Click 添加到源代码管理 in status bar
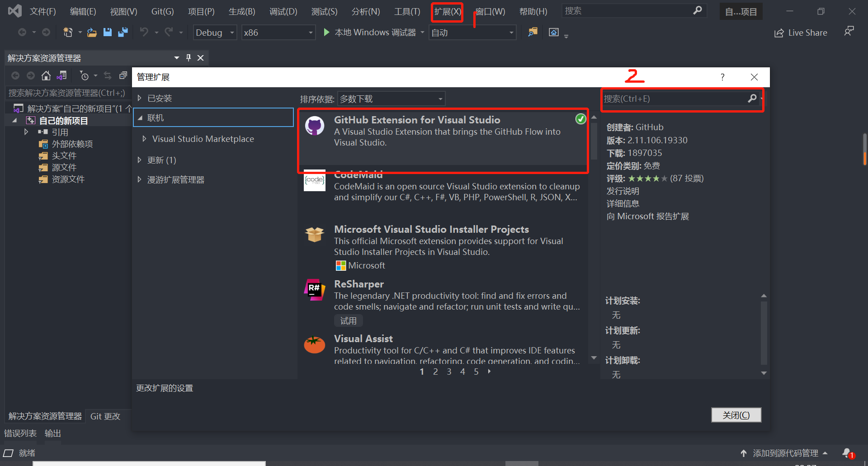The image size is (868, 466). click(785, 453)
